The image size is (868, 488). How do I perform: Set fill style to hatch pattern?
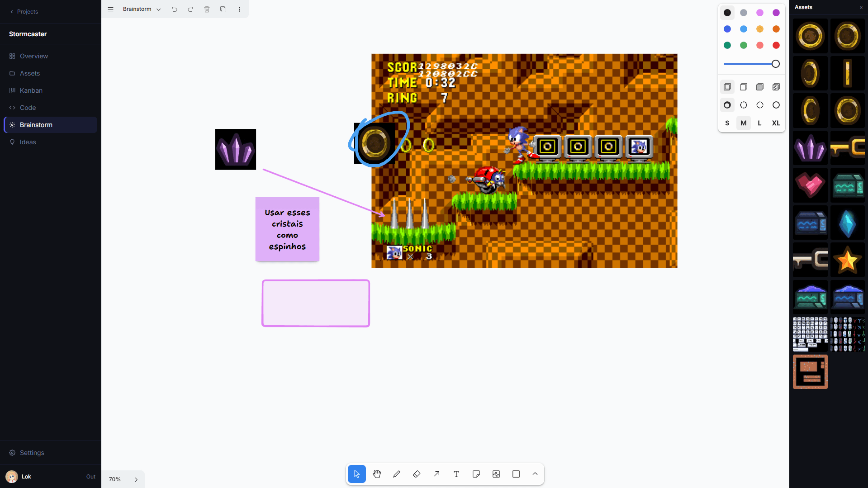pyautogui.click(x=776, y=87)
